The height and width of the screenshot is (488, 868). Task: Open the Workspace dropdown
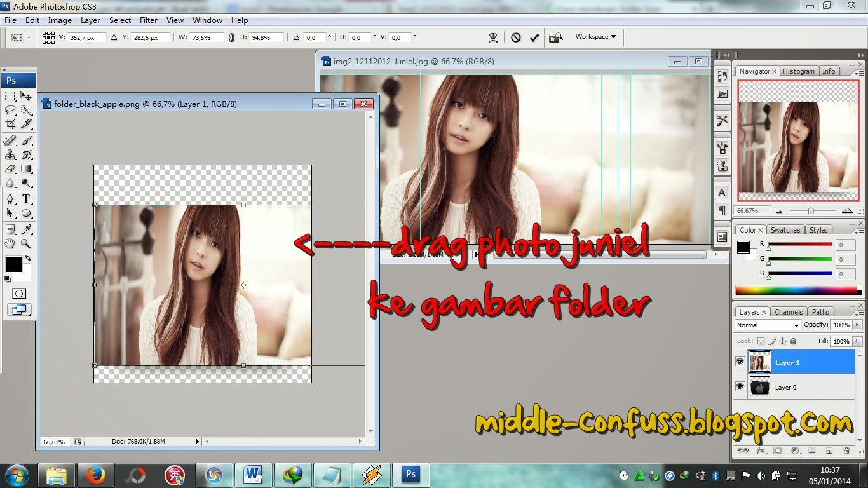coord(595,37)
